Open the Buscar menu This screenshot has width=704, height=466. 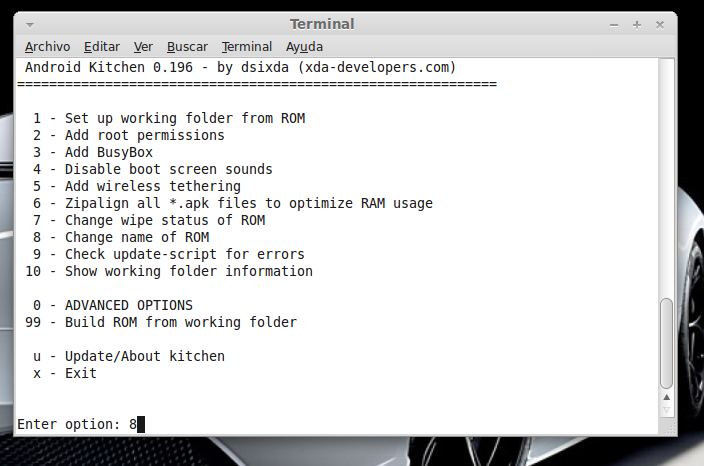(x=187, y=47)
